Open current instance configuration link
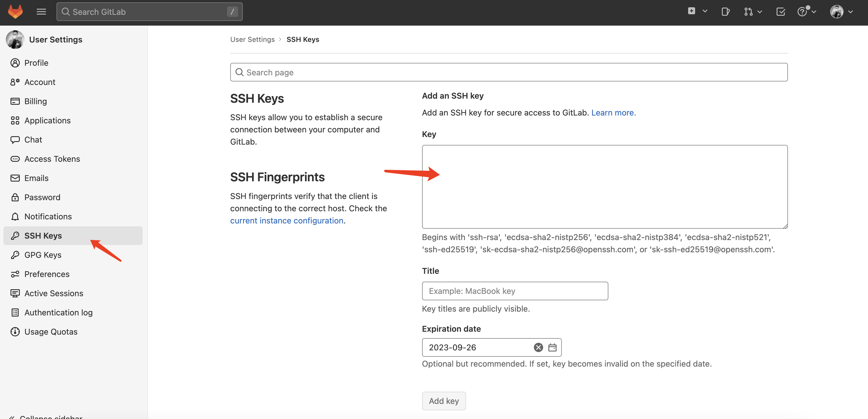The image size is (868, 419). (286, 220)
